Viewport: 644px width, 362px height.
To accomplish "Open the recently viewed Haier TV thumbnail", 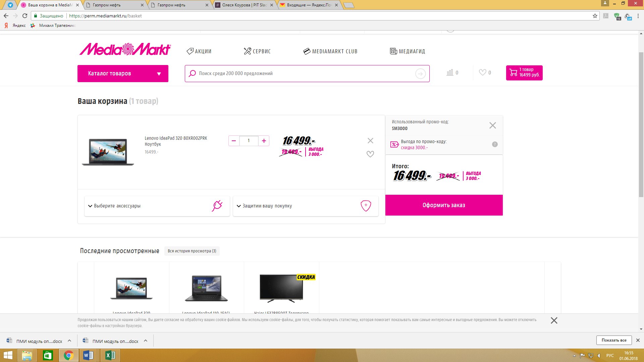I will (x=282, y=288).
